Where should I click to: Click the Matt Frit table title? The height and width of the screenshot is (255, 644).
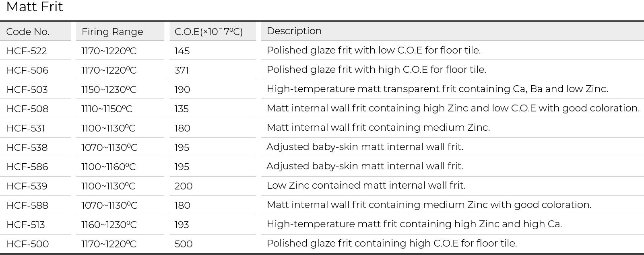tap(35, 7)
